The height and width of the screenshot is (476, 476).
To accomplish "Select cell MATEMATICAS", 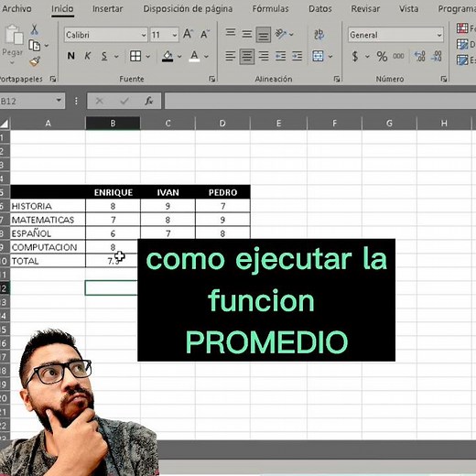I will 48,220.
